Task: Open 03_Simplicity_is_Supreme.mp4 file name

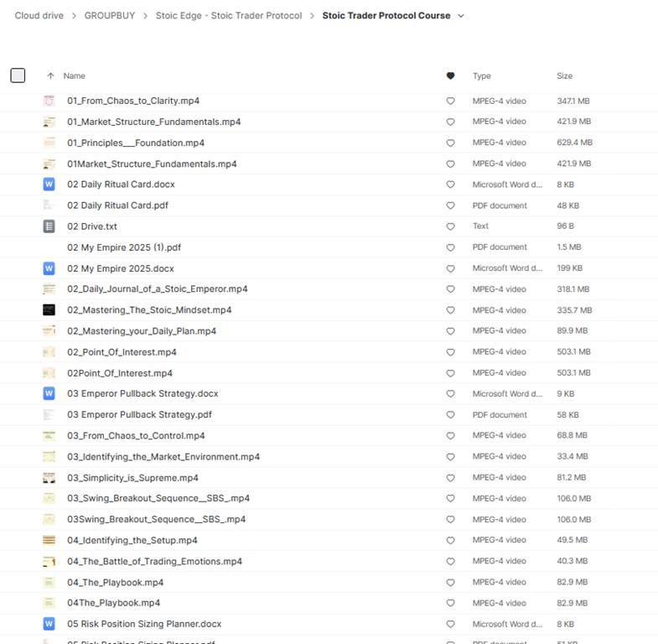Action: pyautogui.click(x=132, y=478)
